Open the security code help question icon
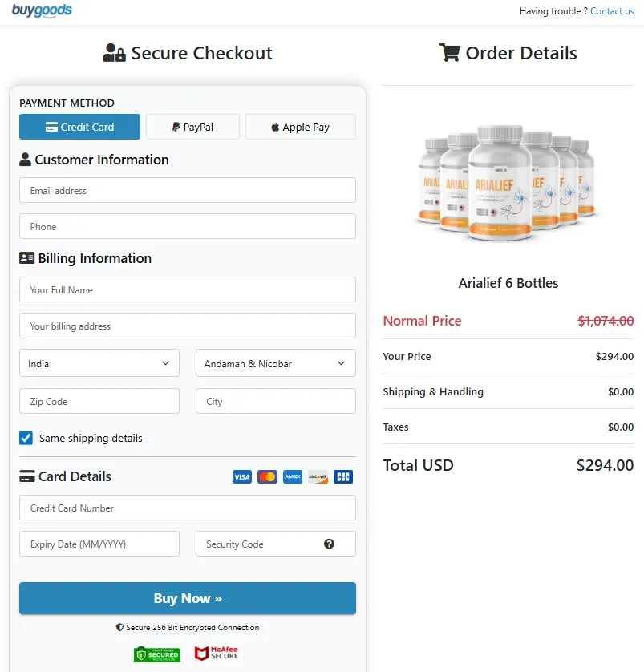The image size is (644, 672). (x=329, y=544)
